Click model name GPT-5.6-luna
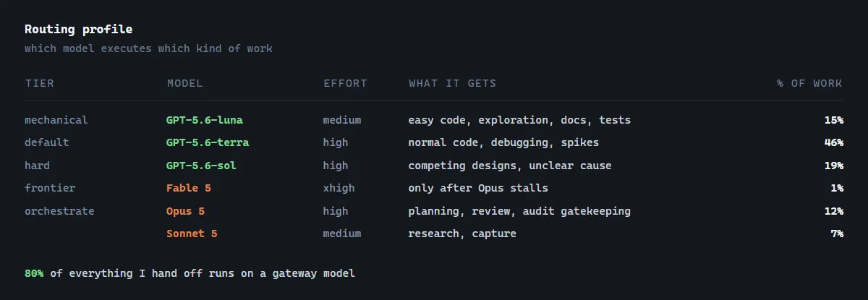 pyautogui.click(x=204, y=120)
